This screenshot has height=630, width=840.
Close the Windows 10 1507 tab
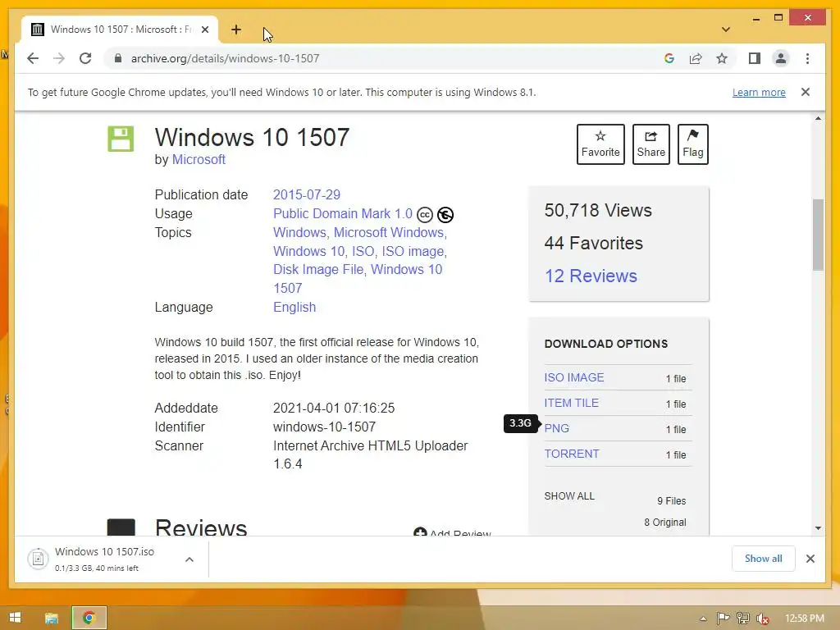click(204, 30)
